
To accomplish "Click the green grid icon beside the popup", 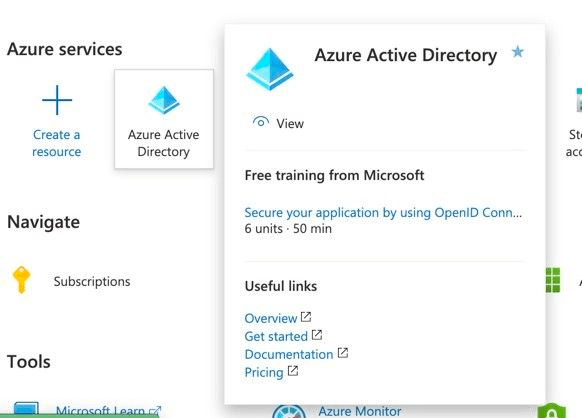I will click(x=553, y=280).
